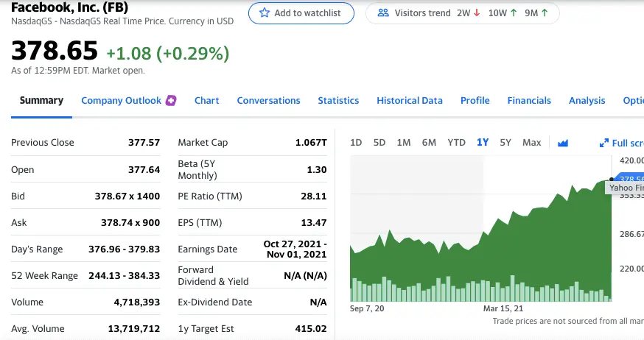This screenshot has width=644, height=340.
Task: Click the Beta value 1.30
Action: (x=317, y=169)
